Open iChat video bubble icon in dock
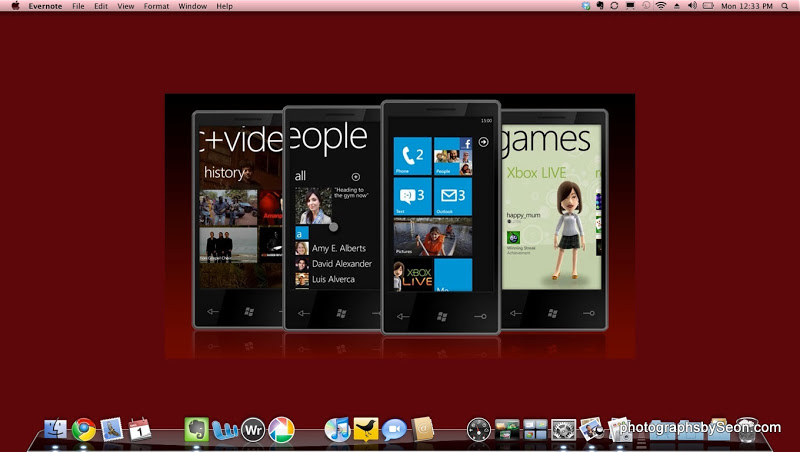This screenshot has height=452, width=800. [394, 430]
